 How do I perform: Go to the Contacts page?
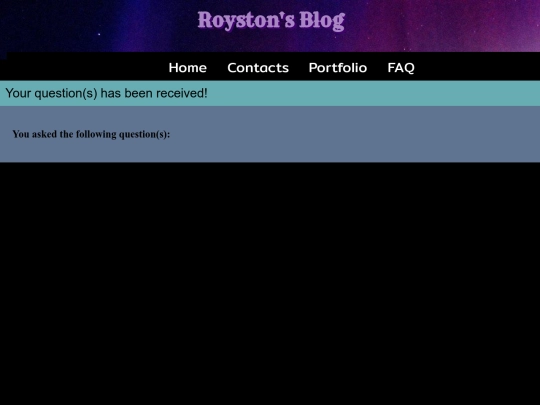click(258, 68)
